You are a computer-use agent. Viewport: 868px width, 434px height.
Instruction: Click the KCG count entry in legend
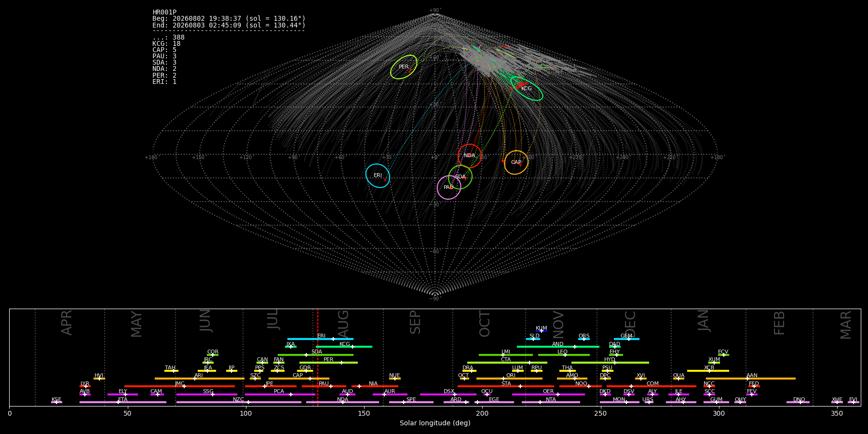coord(166,44)
